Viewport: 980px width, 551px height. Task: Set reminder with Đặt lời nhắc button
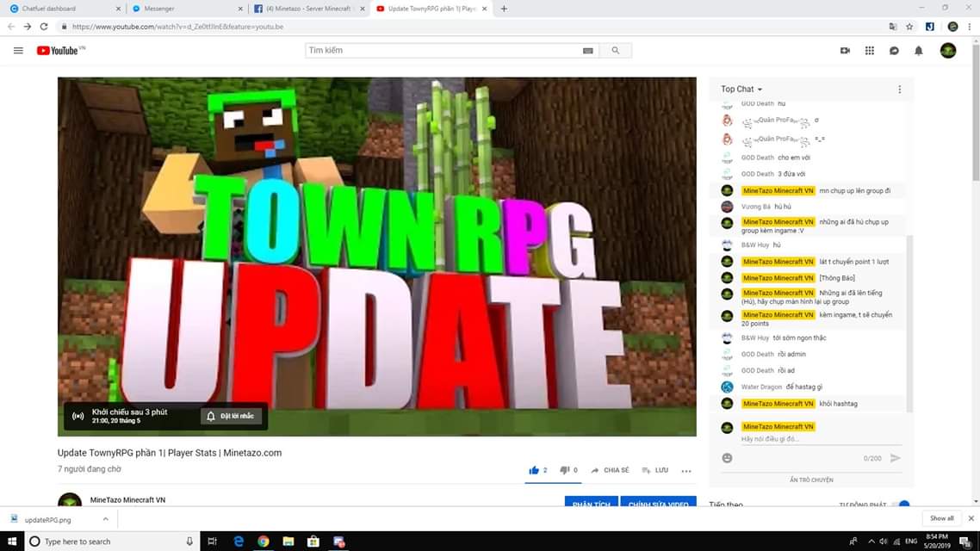pyautogui.click(x=232, y=416)
